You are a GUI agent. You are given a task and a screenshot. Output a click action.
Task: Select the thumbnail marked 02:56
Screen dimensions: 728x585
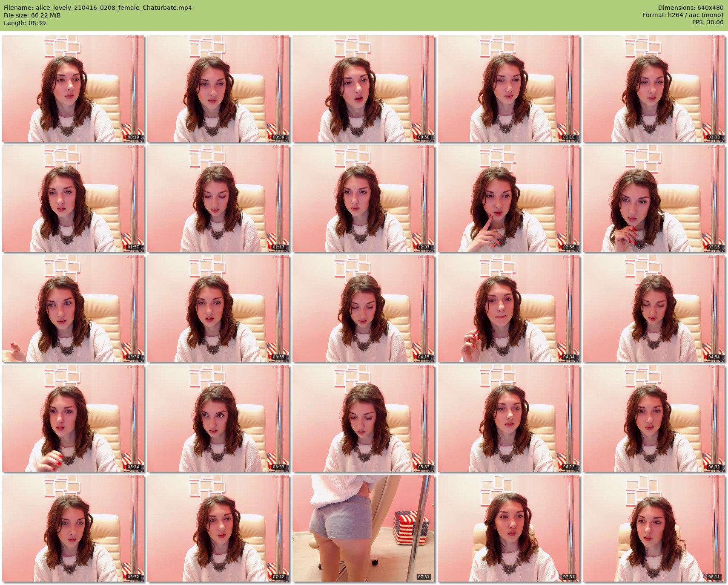[508, 199]
